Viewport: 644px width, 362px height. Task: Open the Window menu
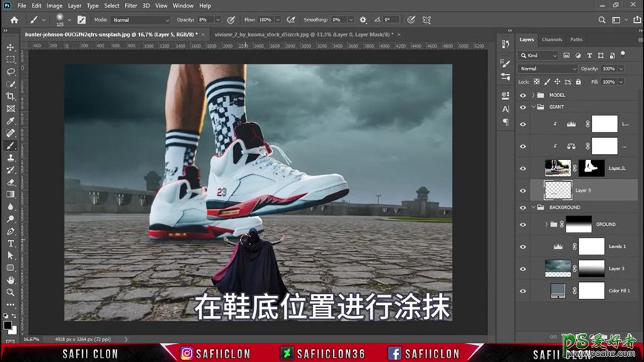coord(183,6)
